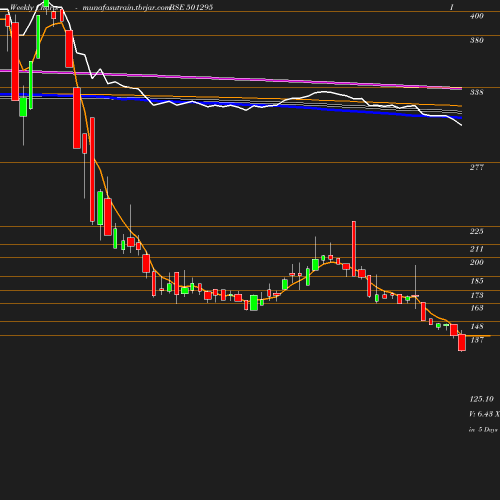Screen dimensions: 500x500
Task: Click the munafasutrain website watermark text
Action: coord(126,7)
